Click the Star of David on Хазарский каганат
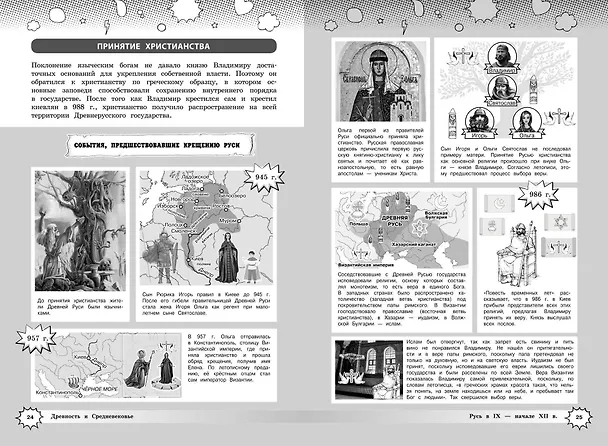The height and width of the screenshot is (446, 608). (x=419, y=228)
